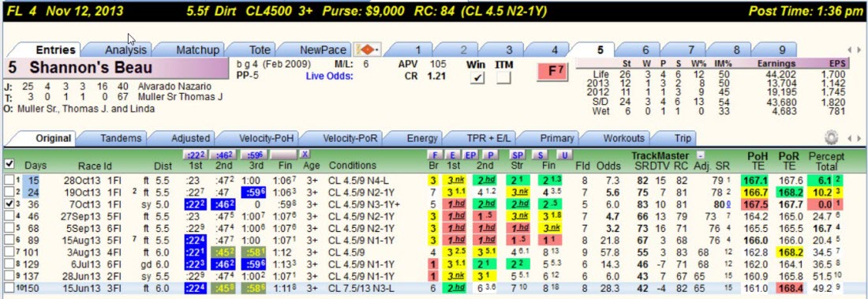Click the SP pace filter button

click(517, 155)
